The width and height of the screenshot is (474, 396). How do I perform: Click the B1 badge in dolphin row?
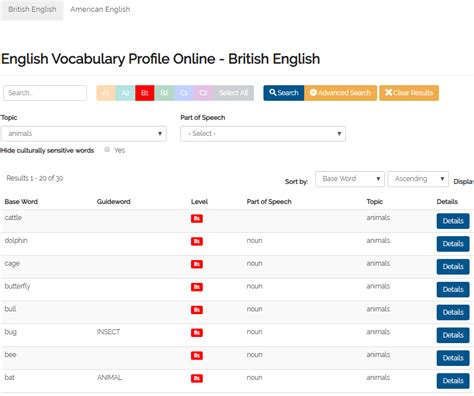[197, 241]
